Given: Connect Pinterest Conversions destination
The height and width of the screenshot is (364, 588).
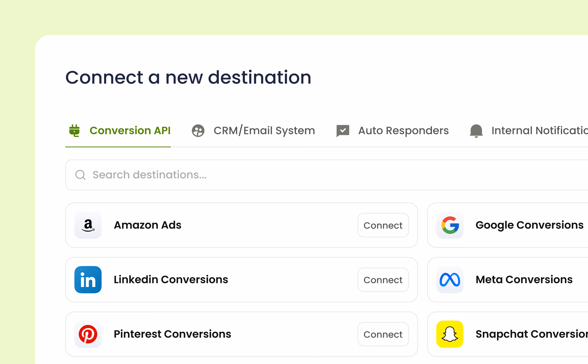Looking at the screenshot, I should tap(383, 334).
